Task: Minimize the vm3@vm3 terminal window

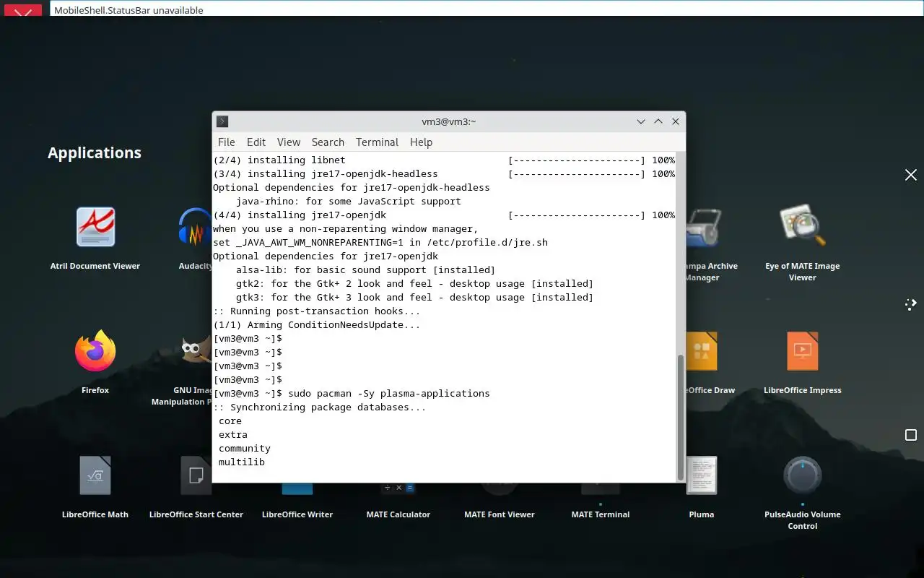Action: [641, 121]
